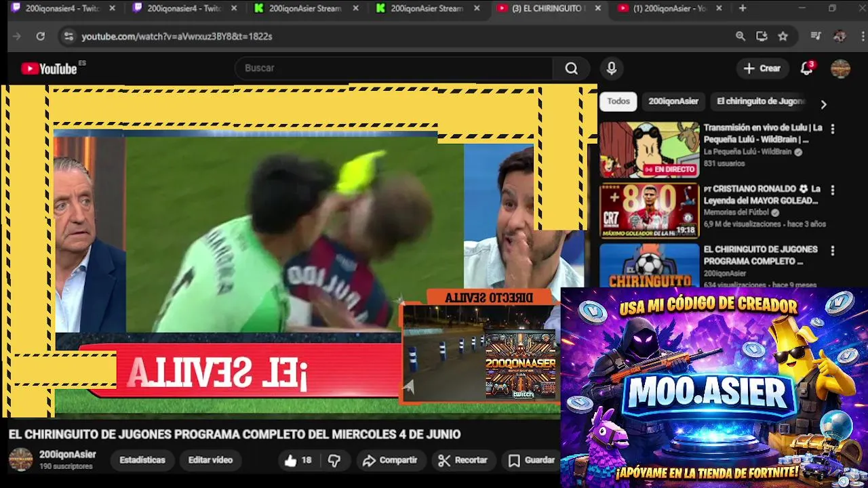Viewport: 868px width, 488px height.
Task: Open El Chiringuito suggested video thumbnail
Action: coord(649,265)
